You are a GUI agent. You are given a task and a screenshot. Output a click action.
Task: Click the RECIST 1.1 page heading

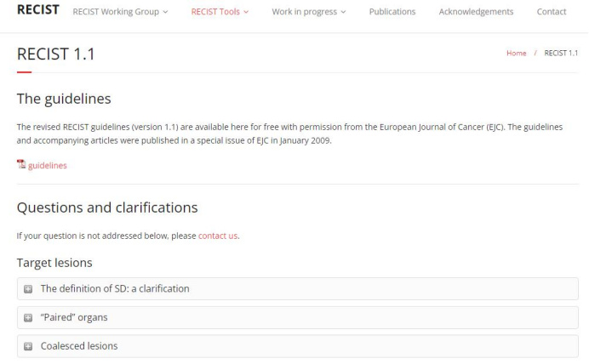click(x=56, y=54)
